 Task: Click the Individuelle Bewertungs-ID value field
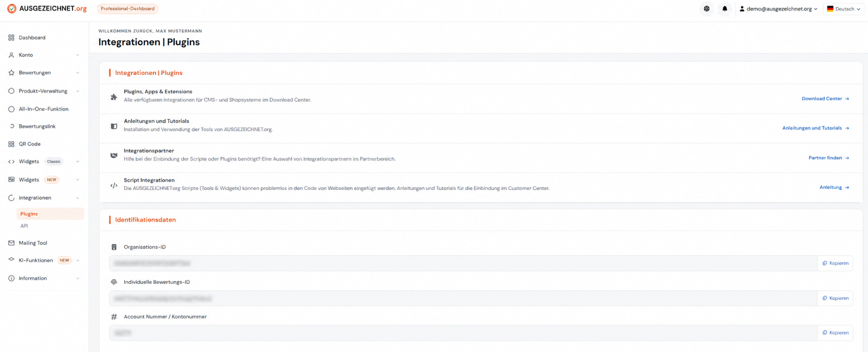463,298
